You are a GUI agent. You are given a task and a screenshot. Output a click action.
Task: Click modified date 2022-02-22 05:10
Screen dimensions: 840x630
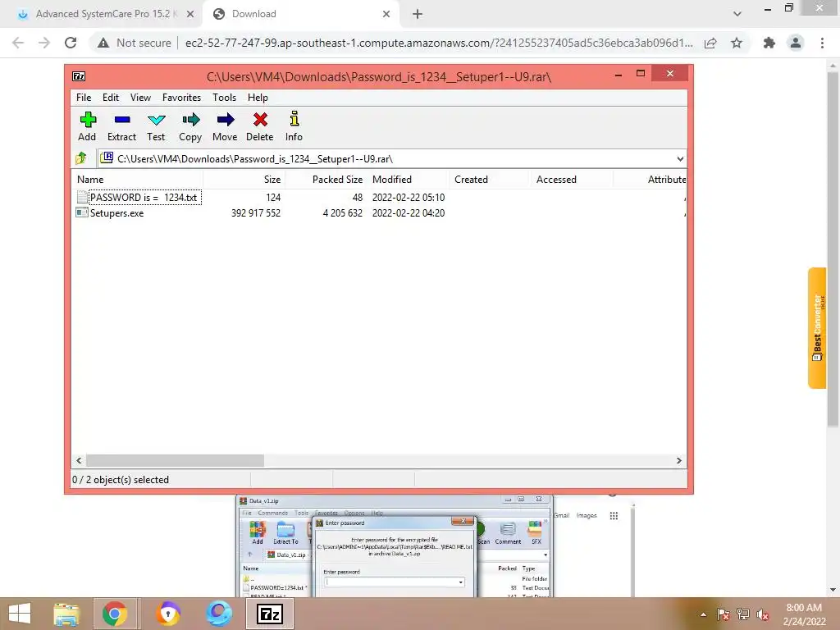pos(409,198)
